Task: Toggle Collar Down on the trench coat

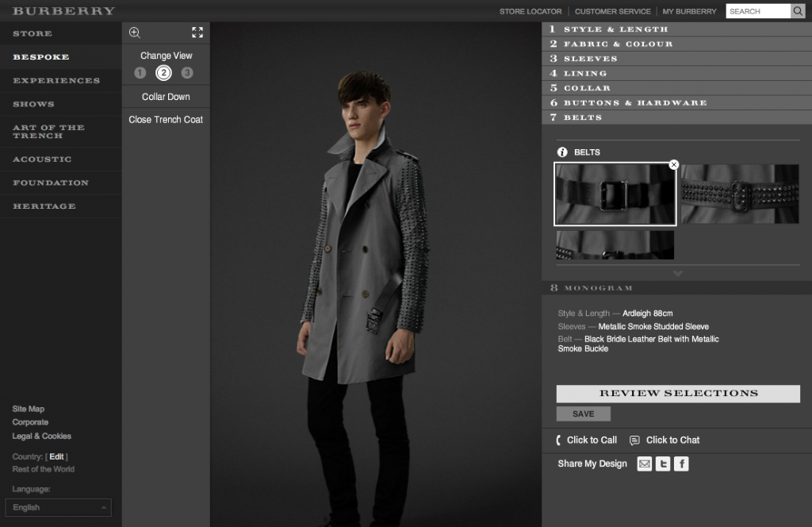Action: [165, 96]
